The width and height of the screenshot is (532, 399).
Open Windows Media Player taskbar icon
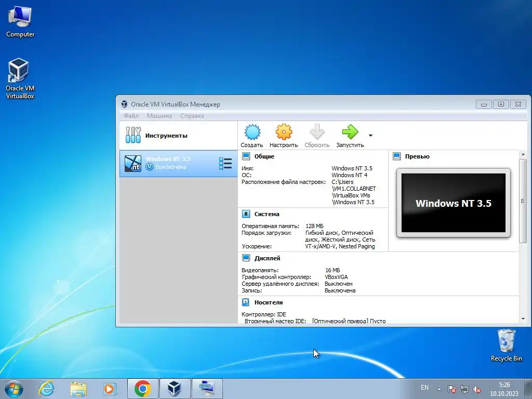tap(110, 389)
